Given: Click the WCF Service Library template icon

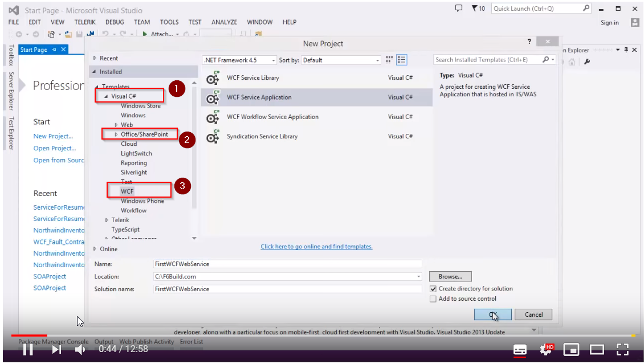Looking at the screenshot, I should [213, 77].
